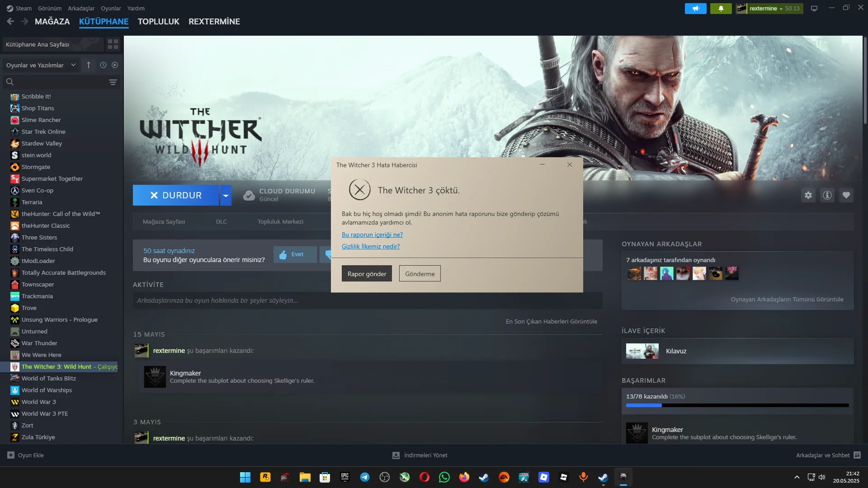Open the DLC tab
The height and width of the screenshot is (488, 868).
click(x=222, y=221)
